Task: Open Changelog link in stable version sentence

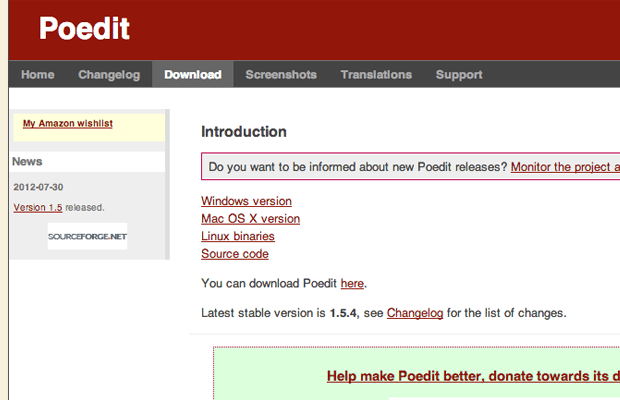Action: (x=414, y=313)
